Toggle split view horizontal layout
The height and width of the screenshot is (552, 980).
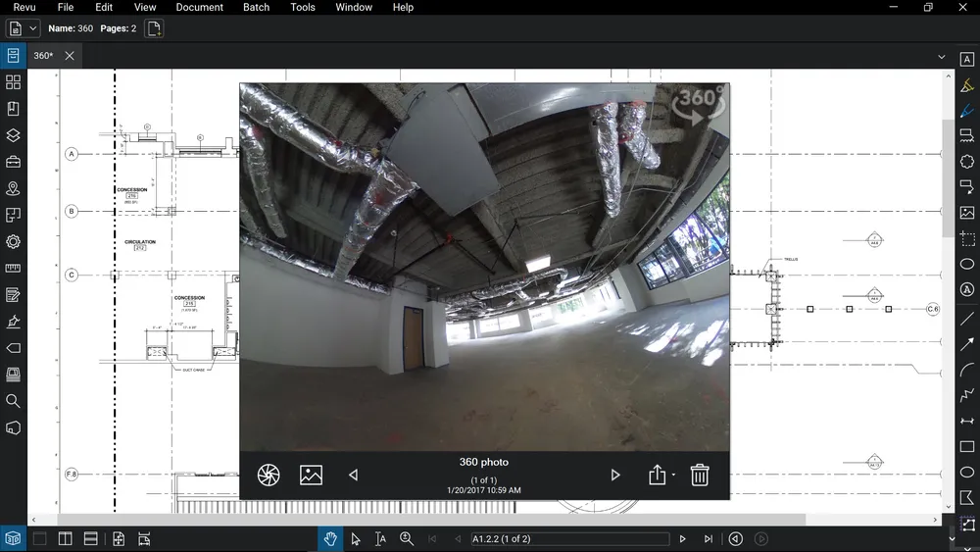tap(90, 539)
